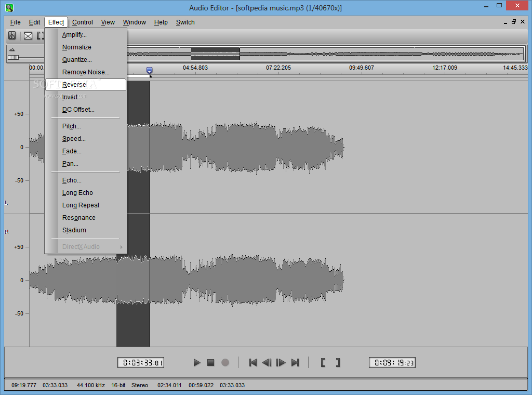
Task: Click the crossed-box toolbar icon
Action: pyautogui.click(x=28, y=36)
